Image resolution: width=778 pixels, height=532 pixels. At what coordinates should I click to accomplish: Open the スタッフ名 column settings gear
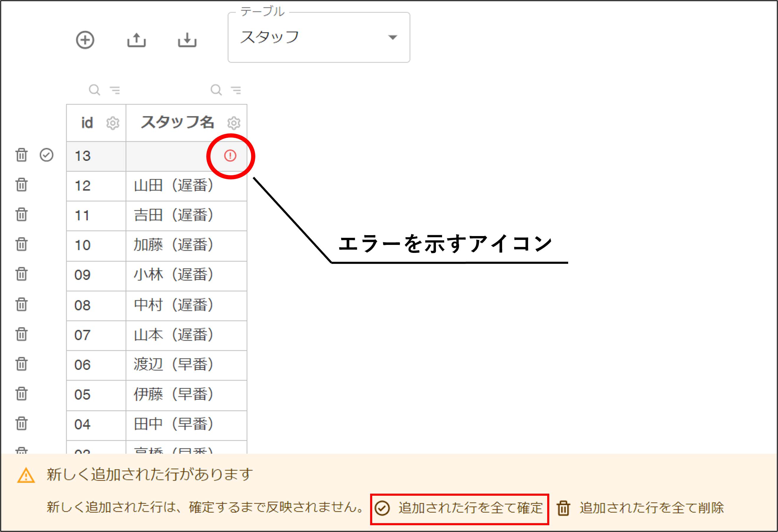234,123
